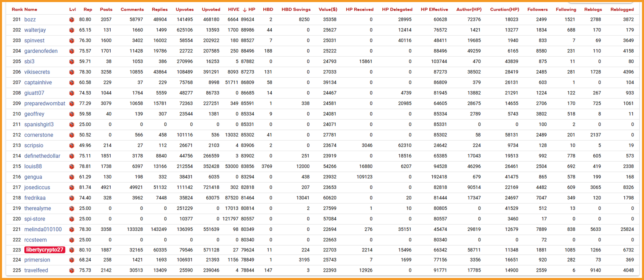Select the level icon next to fredrikaa
Viewport: 644px width, 280px height.
pos(72,198)
